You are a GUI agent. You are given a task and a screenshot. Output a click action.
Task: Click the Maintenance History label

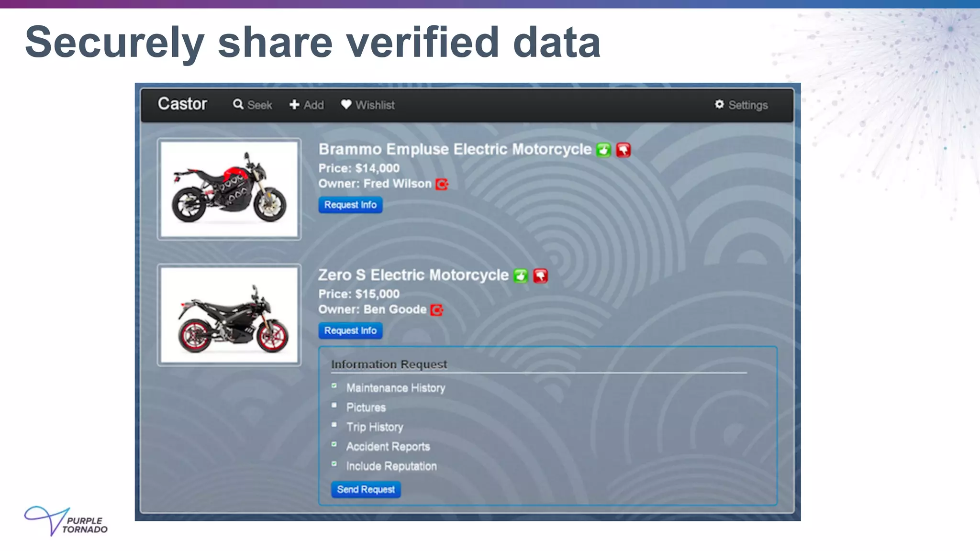(396, 388)
